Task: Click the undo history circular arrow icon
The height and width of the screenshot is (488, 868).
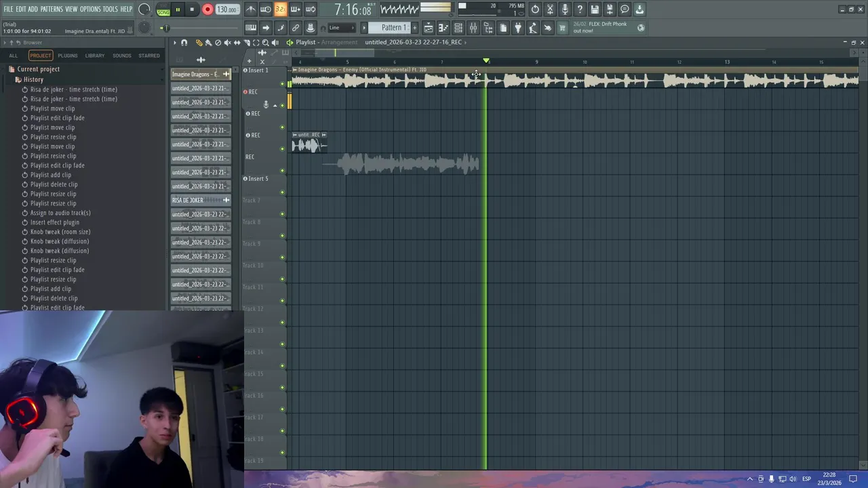Action: pyautogui.click(x=535, y=9)
